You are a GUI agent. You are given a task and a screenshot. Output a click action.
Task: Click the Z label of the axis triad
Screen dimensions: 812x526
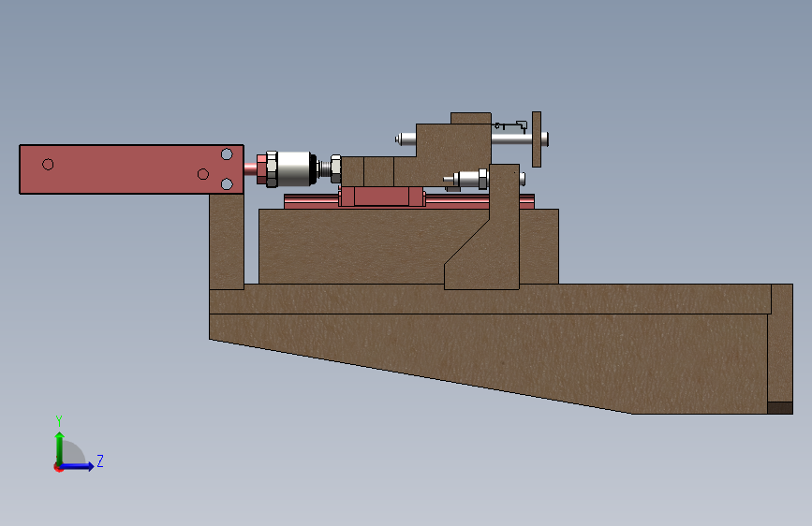(100, 460)
